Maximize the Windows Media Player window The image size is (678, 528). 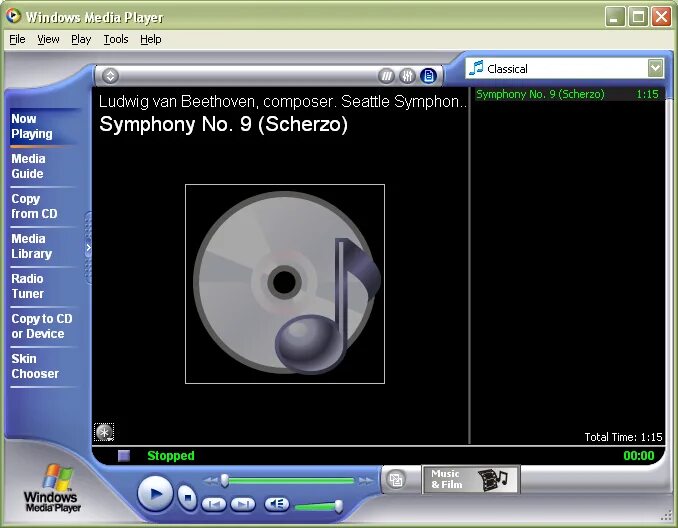pos(638,17)
